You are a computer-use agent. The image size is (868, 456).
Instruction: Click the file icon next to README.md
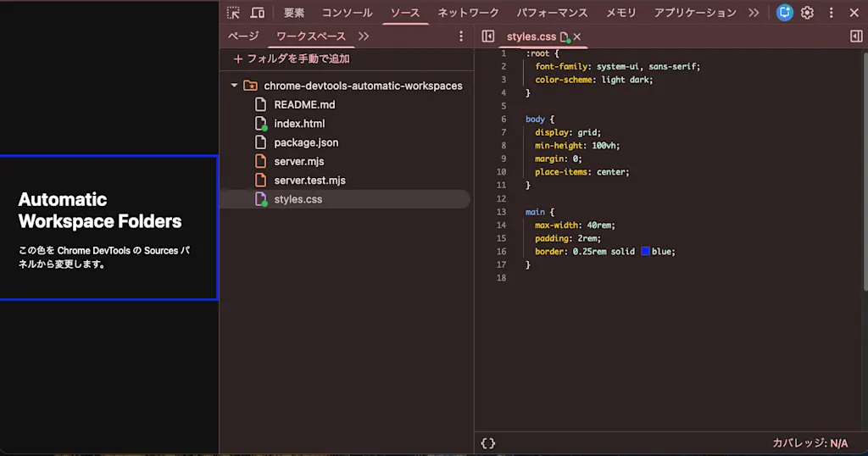point(260,104)
